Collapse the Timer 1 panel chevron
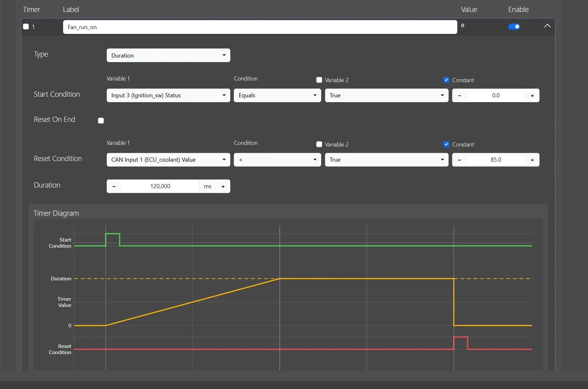 click(x=547, y=26)
